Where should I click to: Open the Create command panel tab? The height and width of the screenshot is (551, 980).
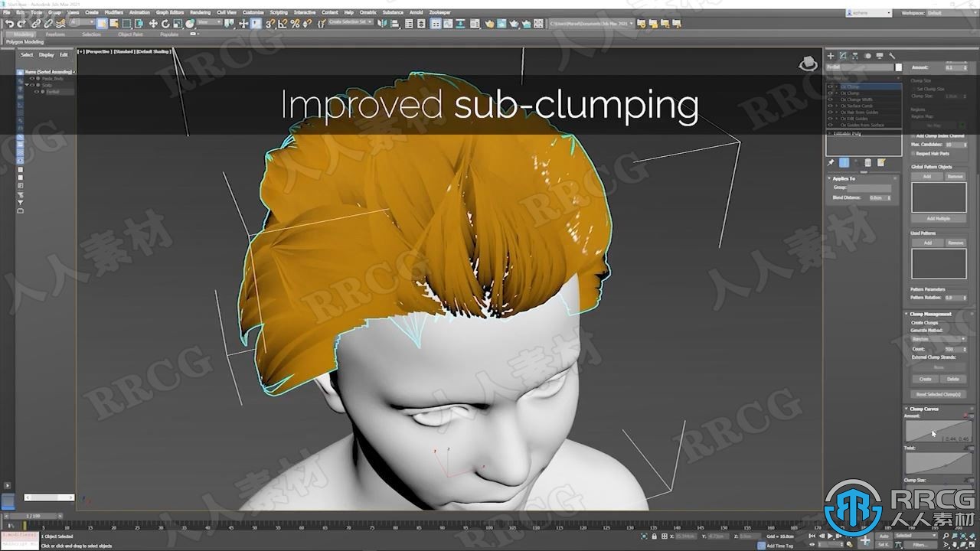click(x=831, y=56)
